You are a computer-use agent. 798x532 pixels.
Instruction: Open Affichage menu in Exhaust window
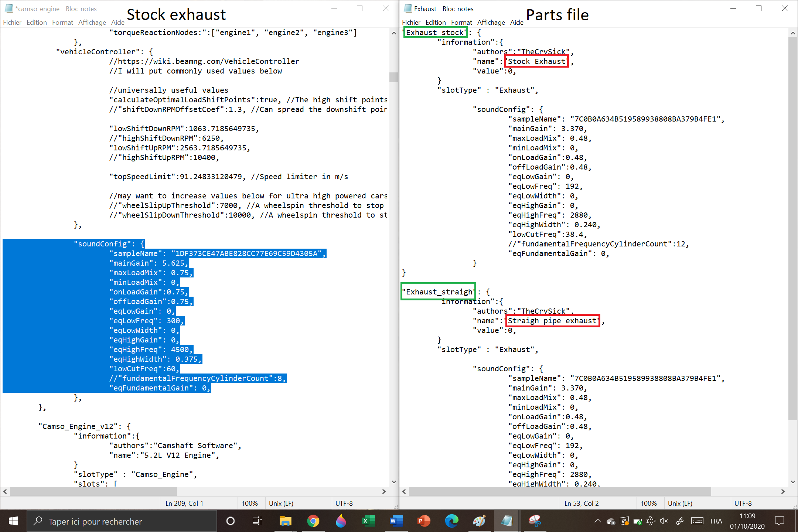pyautogui.click(x=491, y=23)
